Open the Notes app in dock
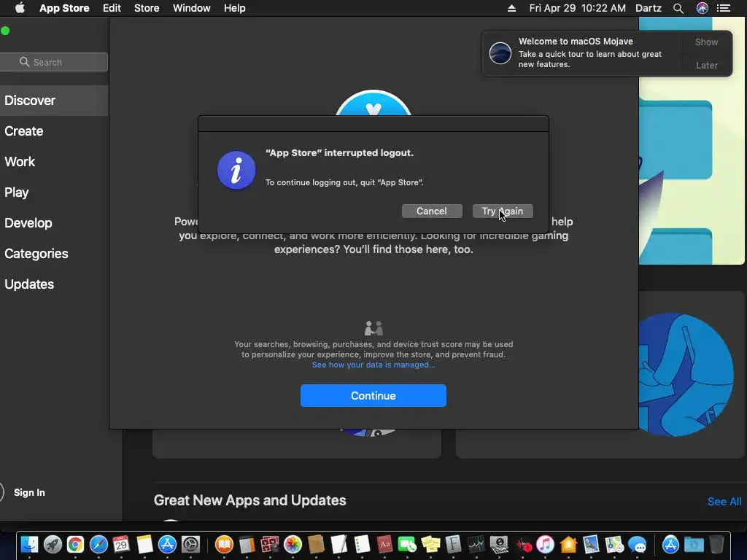The image size is (747, 560). point(144,544)
